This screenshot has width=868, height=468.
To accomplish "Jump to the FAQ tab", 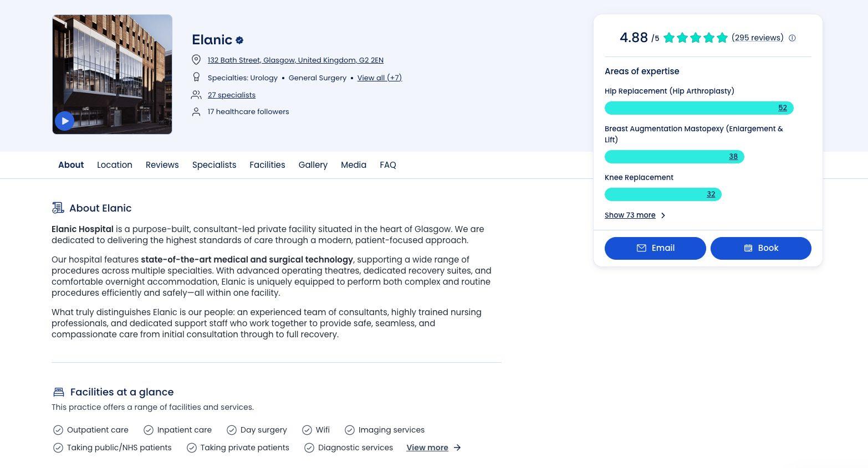I will click(x=388, y=165).
